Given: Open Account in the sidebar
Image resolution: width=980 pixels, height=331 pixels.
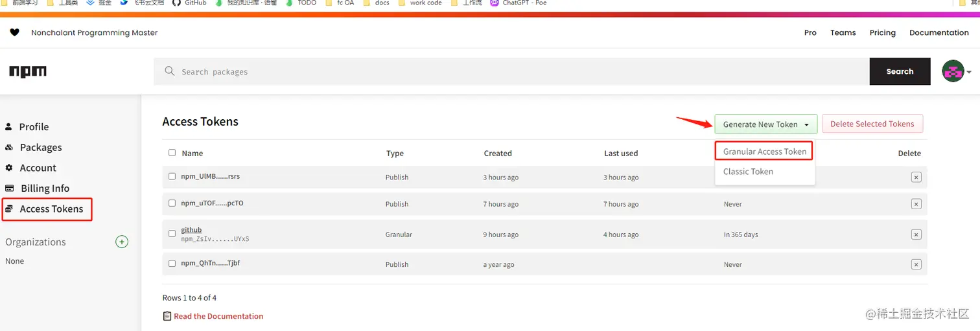Looking at the screenshot, I should click(x=38, y=168).
